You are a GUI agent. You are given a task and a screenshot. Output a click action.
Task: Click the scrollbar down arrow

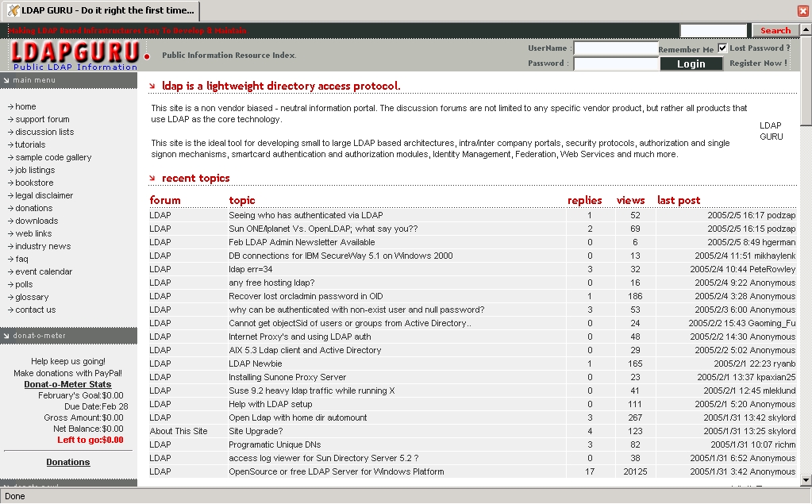806,480
